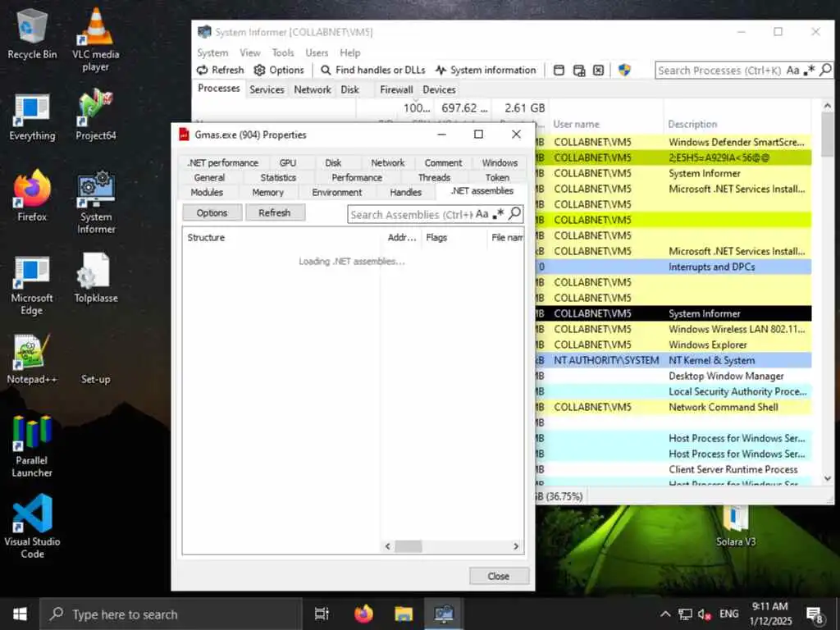840x630 pixels.
Task: Click the terminate window toolbar icon
Action: tap(598, 71)
